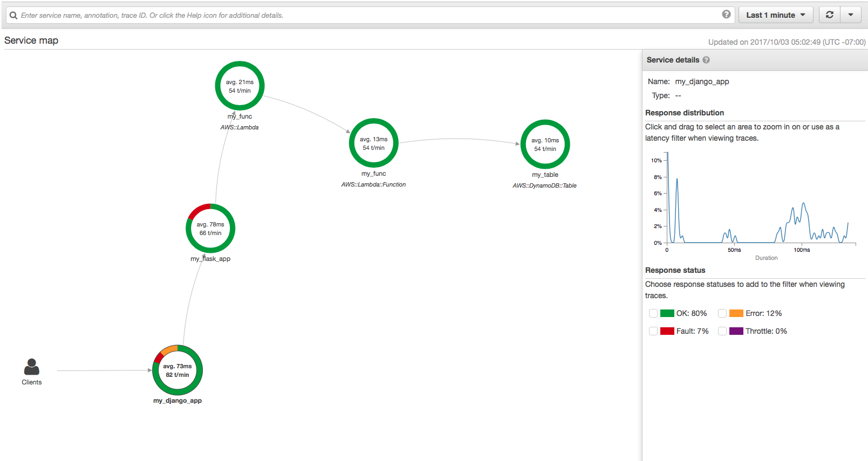
Task: Click the service name search field
Action: 367,15
